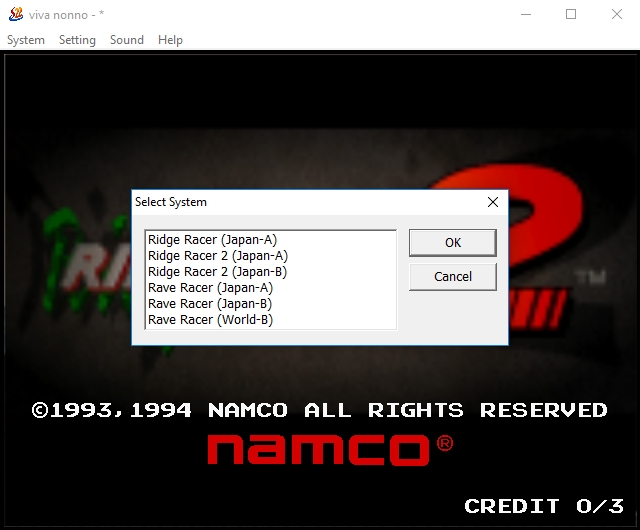This screenshot has height=530, width=640.
Task: Close the Select System dialog
Action: 493,202
